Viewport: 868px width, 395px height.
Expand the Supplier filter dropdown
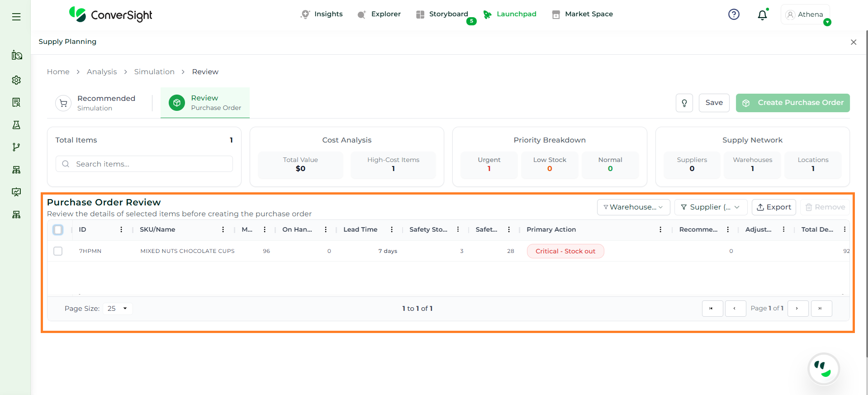pyautogui.click(x=710, y=207)
